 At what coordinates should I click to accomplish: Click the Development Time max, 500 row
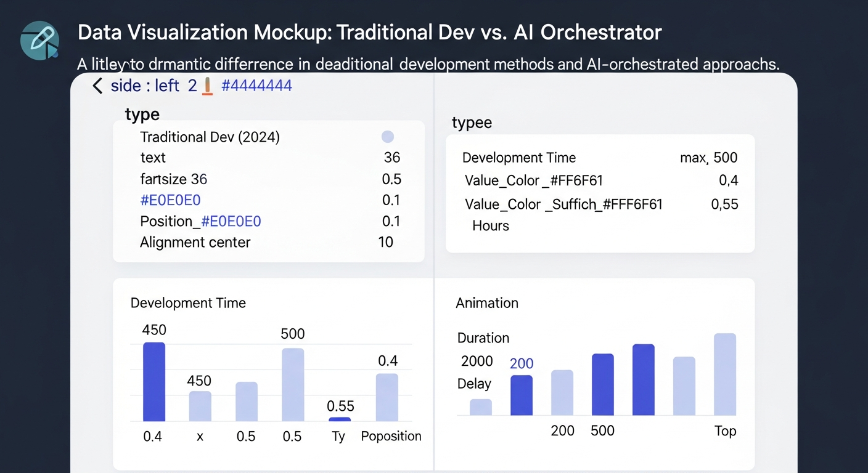(599, 158)
